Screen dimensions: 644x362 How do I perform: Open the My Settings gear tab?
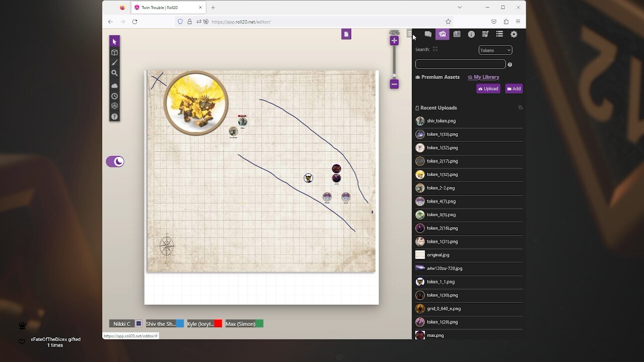pyautogui.click(x=514, y=34)
